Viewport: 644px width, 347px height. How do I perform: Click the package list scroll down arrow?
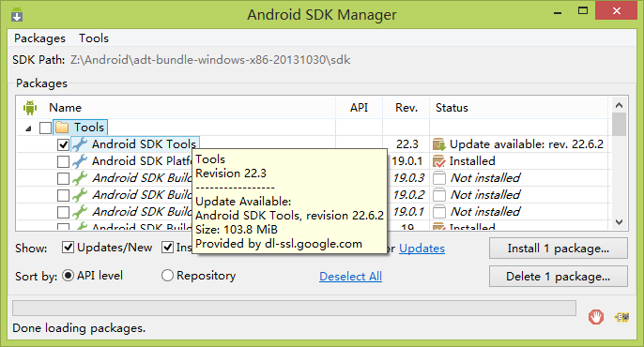coord(619,222)
